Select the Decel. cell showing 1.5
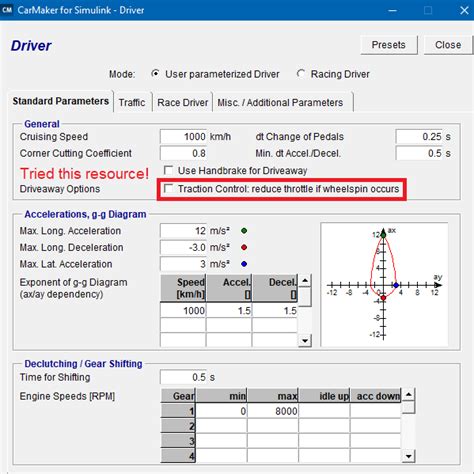This screenshot has width=474, height=474. (275, 311)
